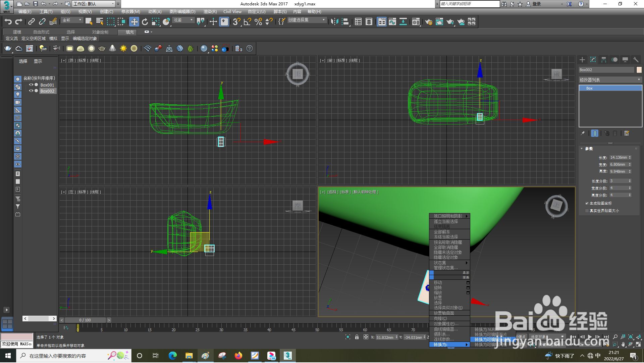Click the sun light icon
Viewport: 644px width, 363px height.
123,49
